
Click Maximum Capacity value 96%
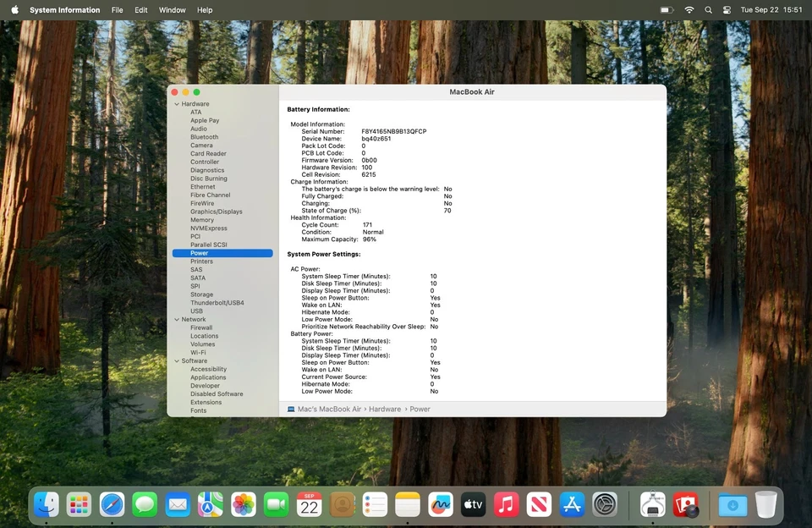click(370, 239)
